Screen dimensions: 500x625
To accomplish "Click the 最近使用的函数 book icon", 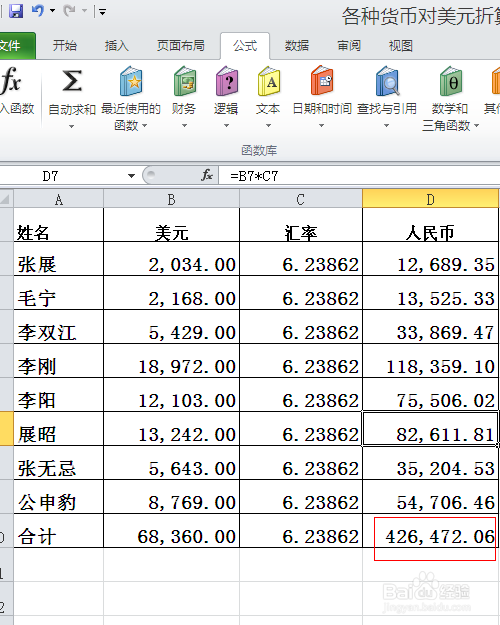I will click(x=131, y=81).
